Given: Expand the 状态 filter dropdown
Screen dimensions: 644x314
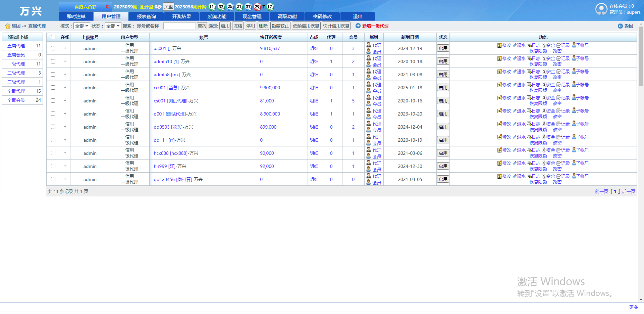Looking at the screenshot, I should (113, 26).
